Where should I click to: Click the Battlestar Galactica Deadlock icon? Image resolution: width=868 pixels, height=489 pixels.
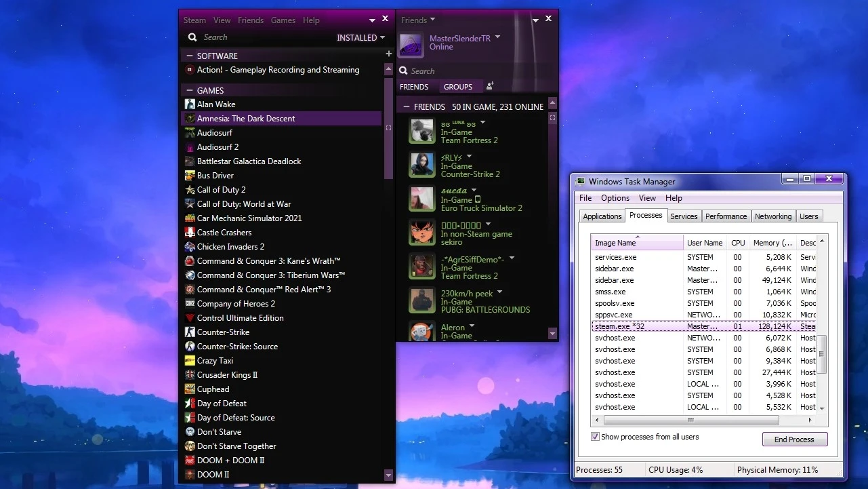(190, 161)
